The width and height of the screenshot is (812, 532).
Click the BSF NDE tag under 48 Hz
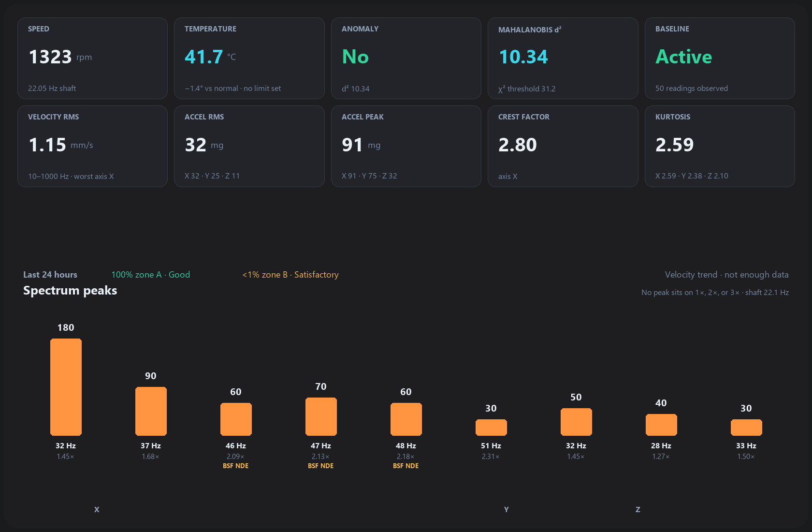click(x=406, y=466)
